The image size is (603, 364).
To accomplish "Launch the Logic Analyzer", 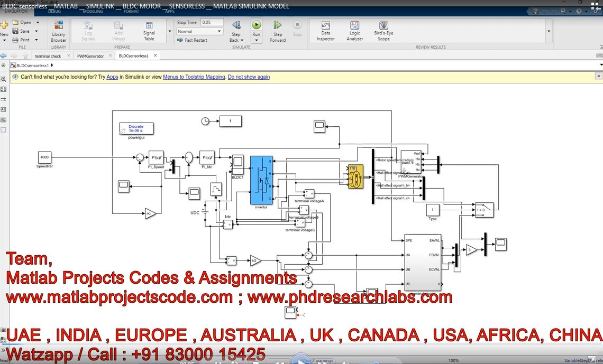I will pyautogui.click(x=354, y=31).
